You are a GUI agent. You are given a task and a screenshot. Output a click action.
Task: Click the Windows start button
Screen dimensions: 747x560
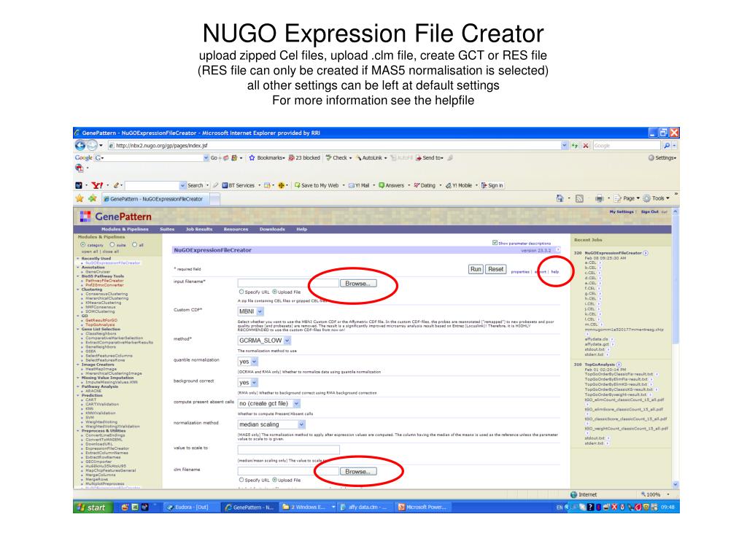pyautogui.click(x=93, y=507)
